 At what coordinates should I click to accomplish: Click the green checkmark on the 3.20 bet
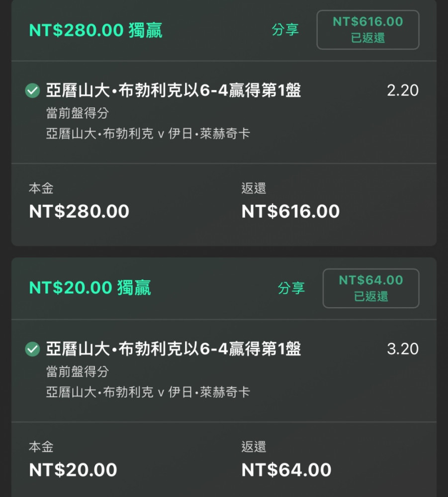click(32, 349)
